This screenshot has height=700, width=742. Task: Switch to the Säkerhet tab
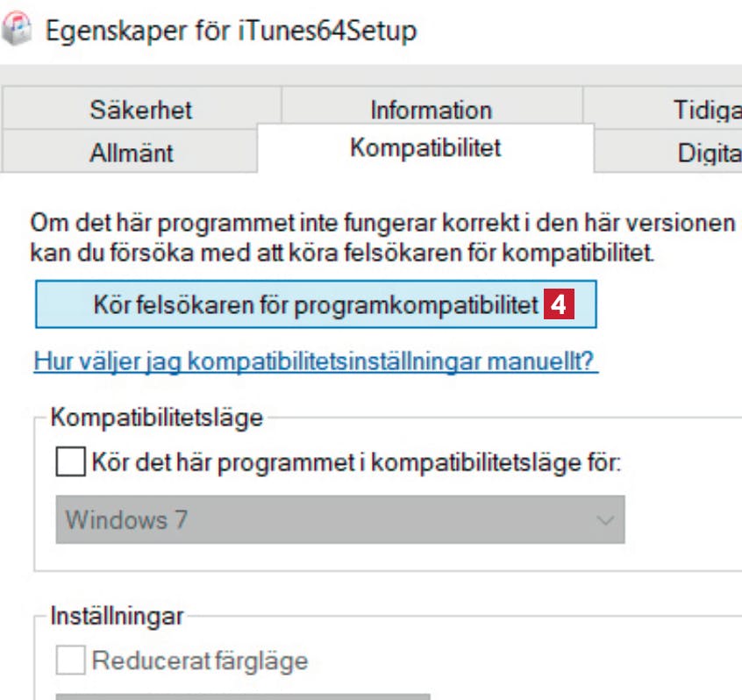[141, 109]
